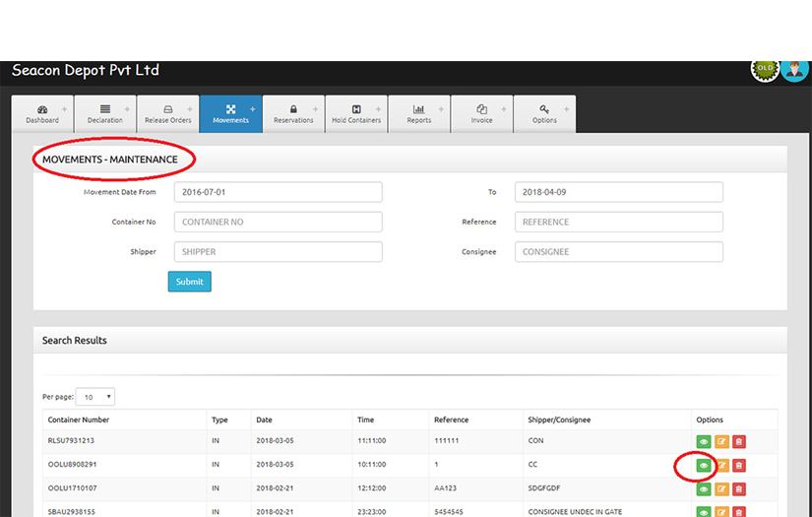Screen dimensions: 812x517
Task: Expand the plus on Dashboard tab
Action: point(64,109)
